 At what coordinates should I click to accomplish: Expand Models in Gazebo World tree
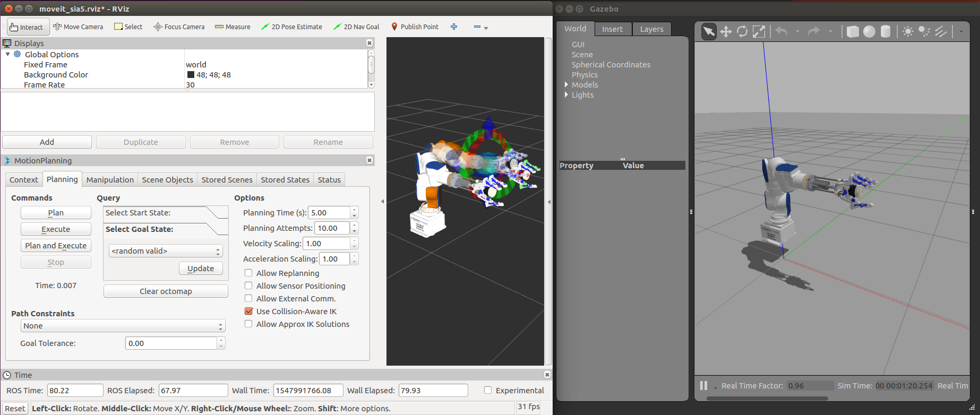pyautogui.click(x=566, y=85)
